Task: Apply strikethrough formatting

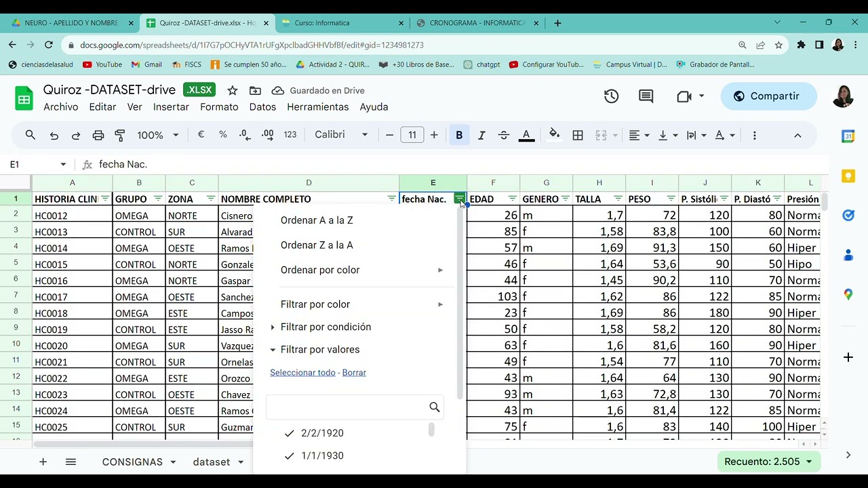Action: click(x=504, y=135)
